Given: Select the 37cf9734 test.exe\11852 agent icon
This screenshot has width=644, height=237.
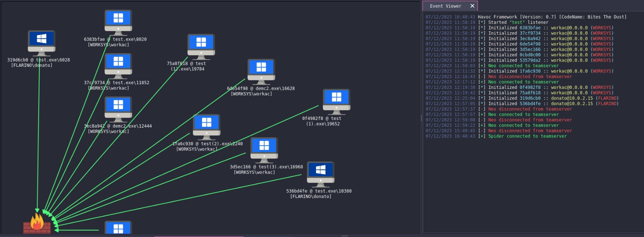Looking at the screenshot, I should 118,66.
